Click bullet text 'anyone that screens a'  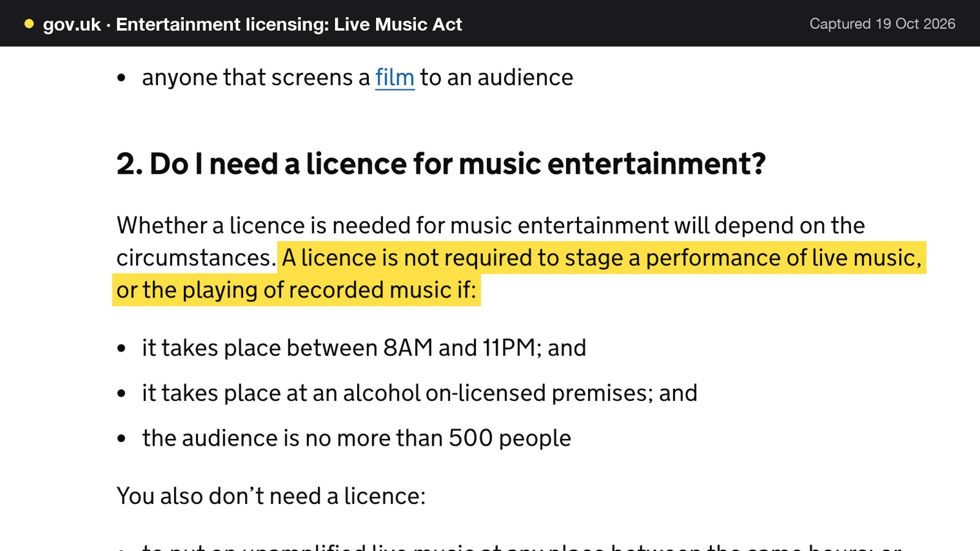[256, 78]
